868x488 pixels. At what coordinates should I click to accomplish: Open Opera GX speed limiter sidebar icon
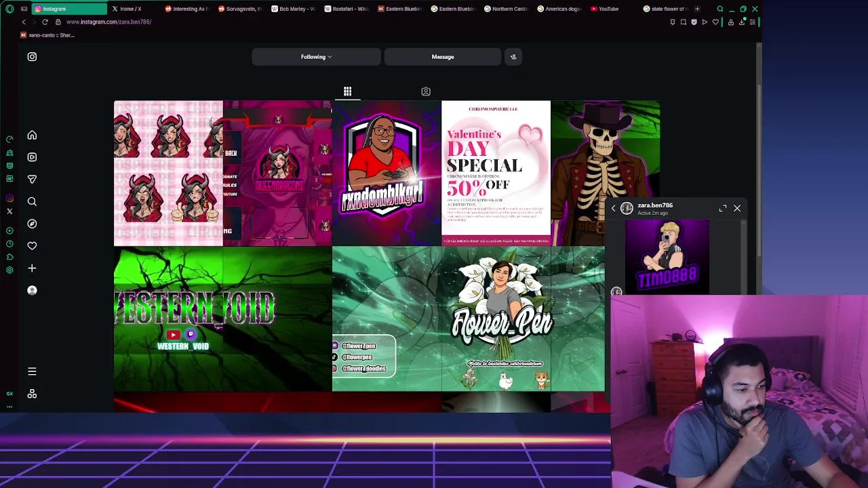click(9, 139)
